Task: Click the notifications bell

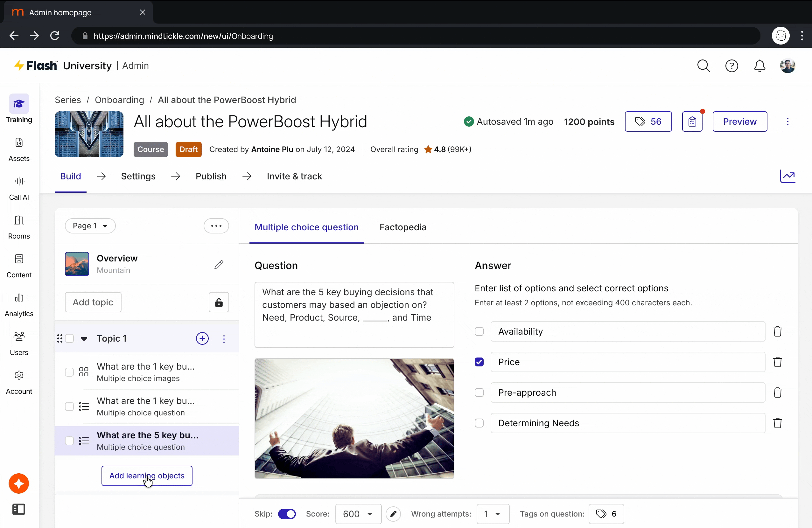Action: 759,66
